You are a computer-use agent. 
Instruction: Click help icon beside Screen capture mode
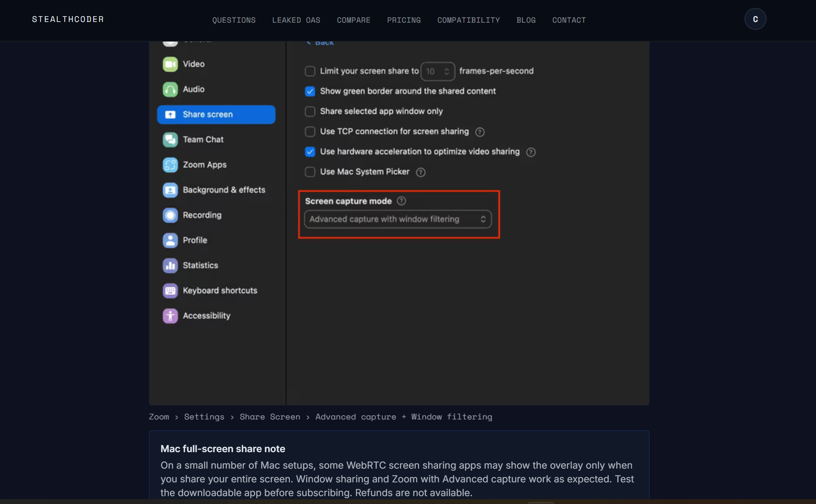(x=401, y=201)
